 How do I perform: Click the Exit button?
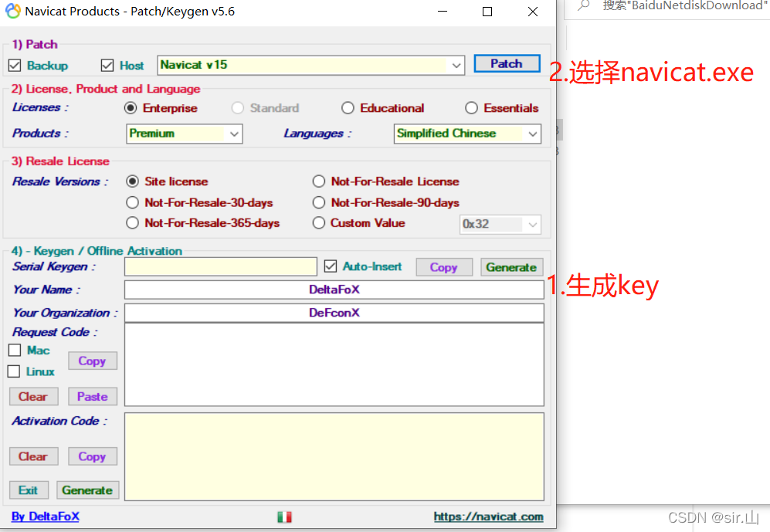(x=29, y=490)
